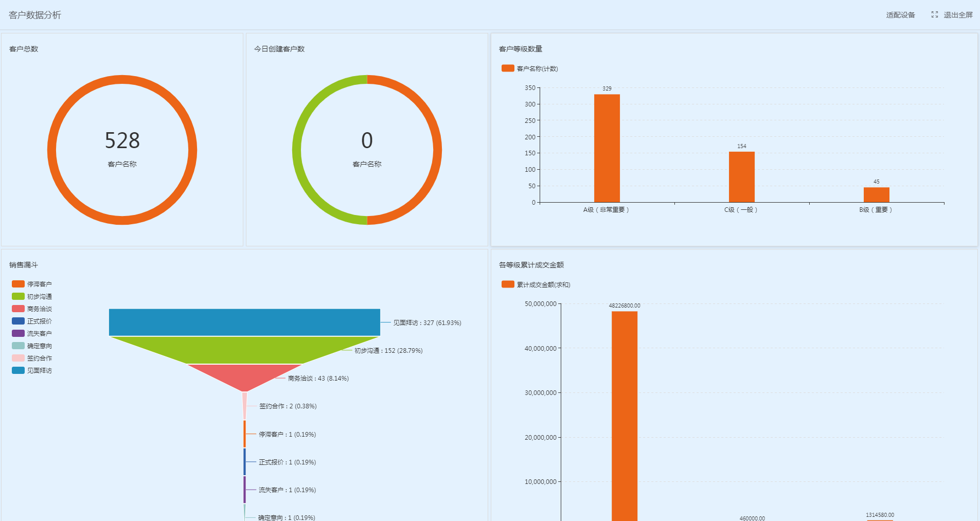Click the 1314580.00 value label
This screenshot has height=521, width=980.
pos(880,515)
